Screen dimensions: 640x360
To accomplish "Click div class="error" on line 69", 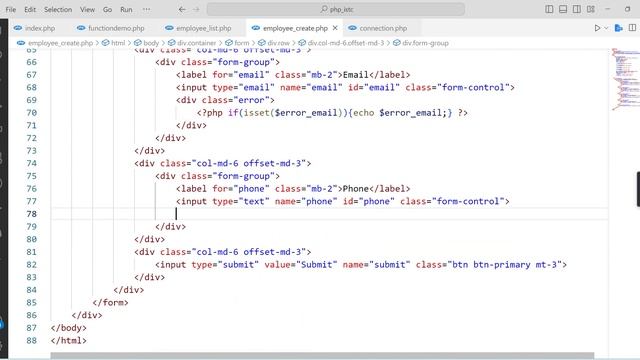I will coord(225,100).
